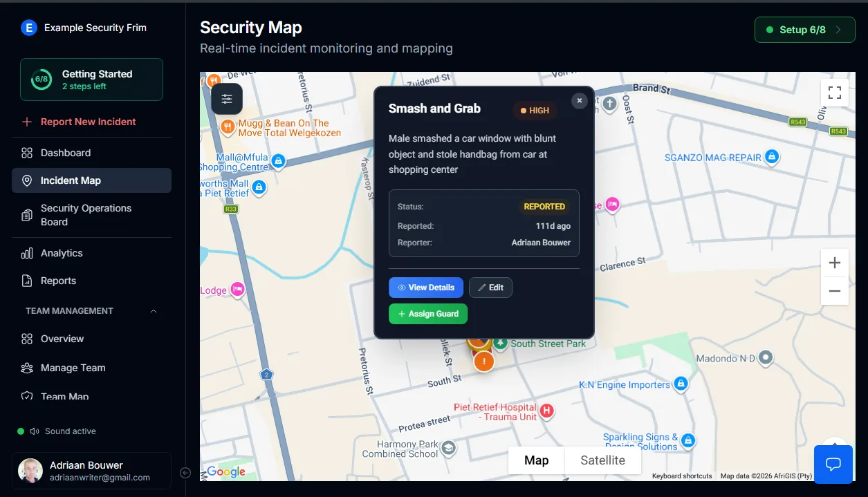Select the orange incident marker on South St
The height and width of the screenshot is (497, 868).
(x=483, y=361)
